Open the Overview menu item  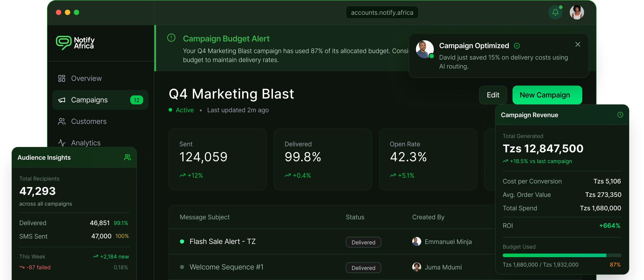coord(86,78)
